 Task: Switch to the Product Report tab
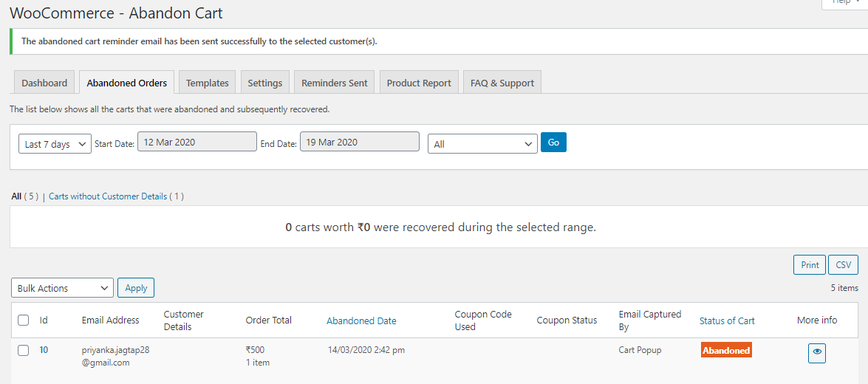tap(419, 83)
